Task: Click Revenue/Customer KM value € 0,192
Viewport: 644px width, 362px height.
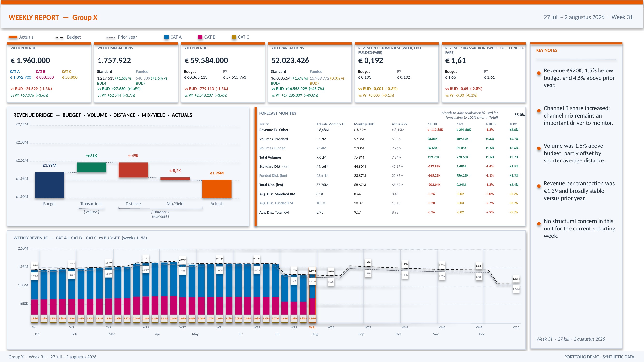Action: pyautogui.click(x=371, y=61)
